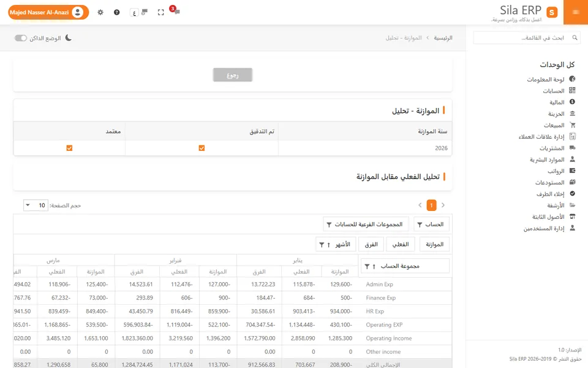Open the المالية sidebar menu
The image size is (588, 368).
[557, 102]
